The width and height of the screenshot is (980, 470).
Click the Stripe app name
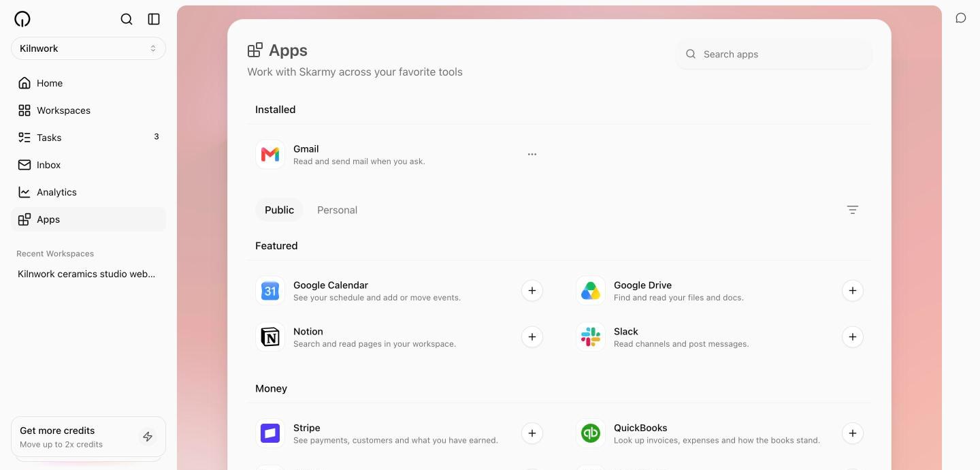(307, 428)
